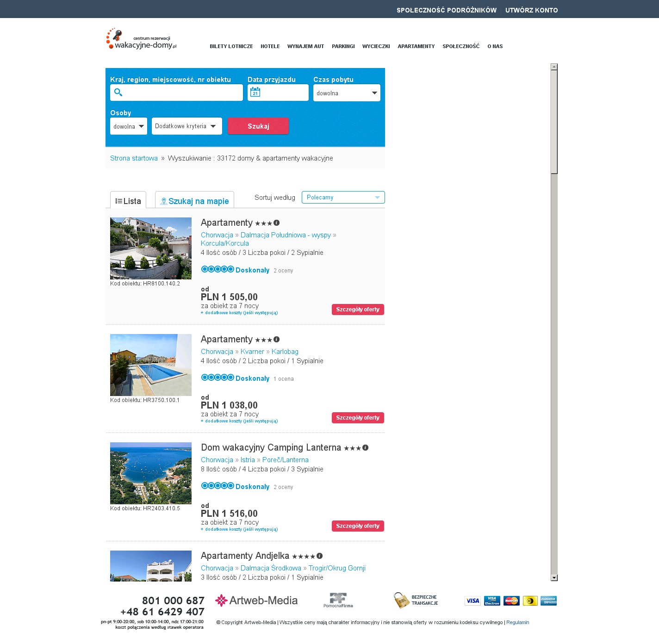Open the Kvarner region link
The width and height of the screenshot is (659, 644).
click(x=252, y=352)
